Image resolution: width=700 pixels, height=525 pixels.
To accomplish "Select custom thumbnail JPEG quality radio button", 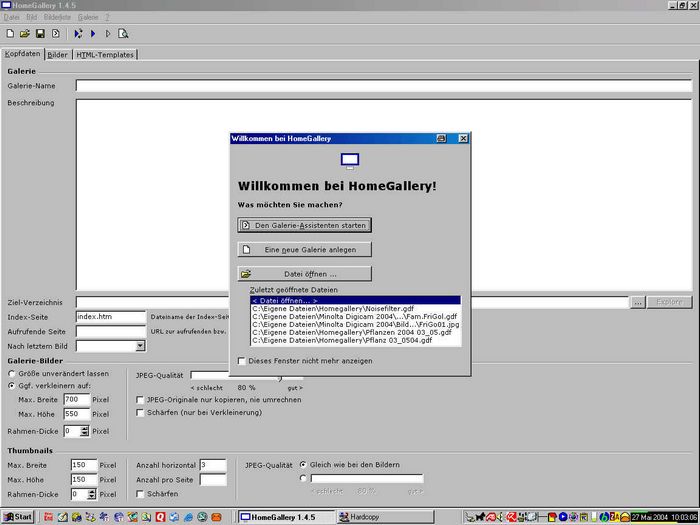I will point(303,478).
